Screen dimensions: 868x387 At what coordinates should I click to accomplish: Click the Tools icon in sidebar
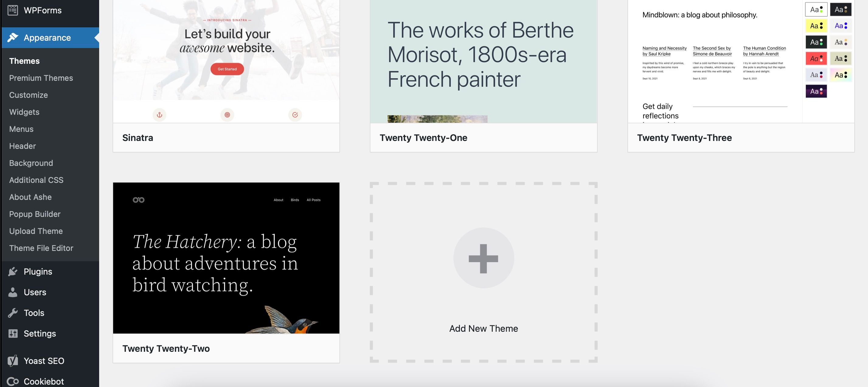[x=12, y=313]
